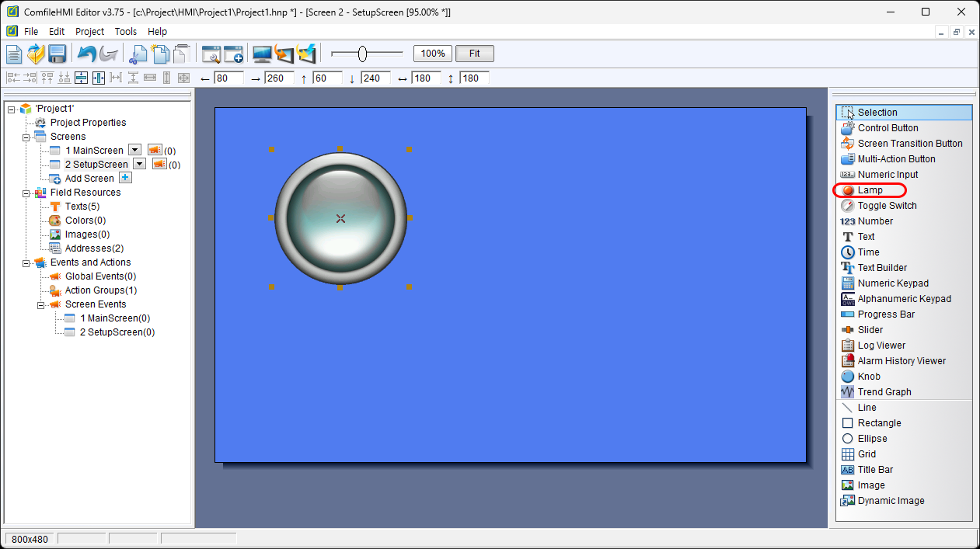Click the Undo arrow in the toolbar
The height and width of the screenshot is (549, 980).
click(86, 54)
